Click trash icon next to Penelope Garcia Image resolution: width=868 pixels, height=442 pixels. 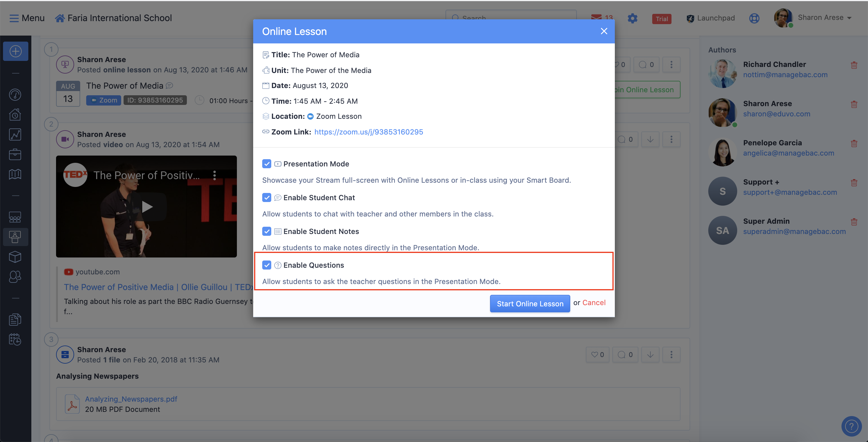(854, 144)
